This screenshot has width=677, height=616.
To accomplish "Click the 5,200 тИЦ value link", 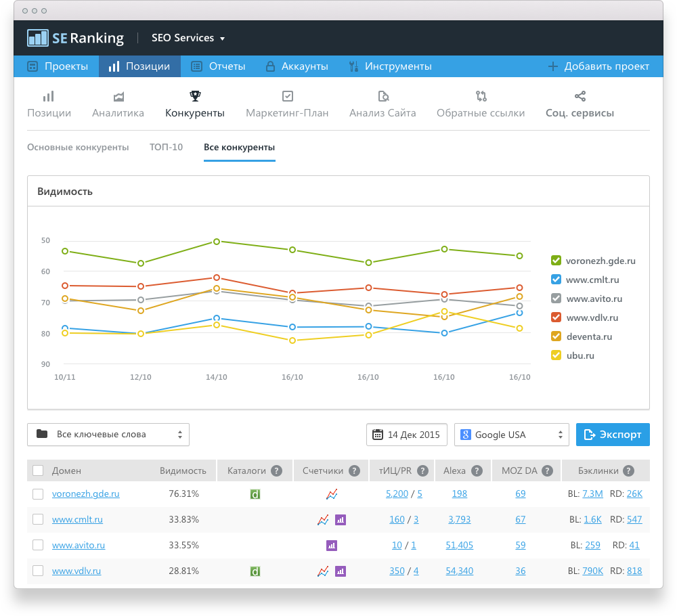I will click(x=397, y=494).
